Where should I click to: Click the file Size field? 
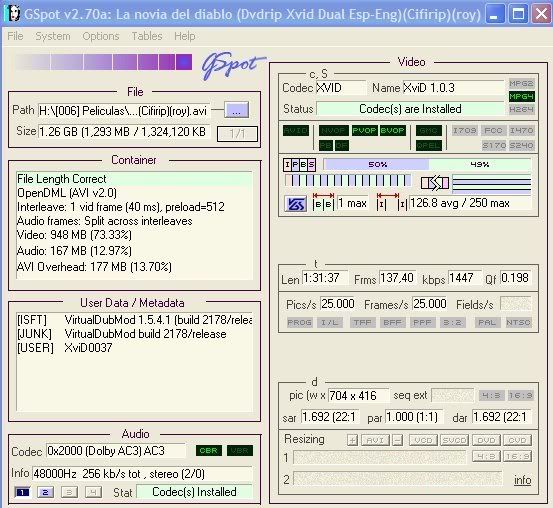click(124, 132)
